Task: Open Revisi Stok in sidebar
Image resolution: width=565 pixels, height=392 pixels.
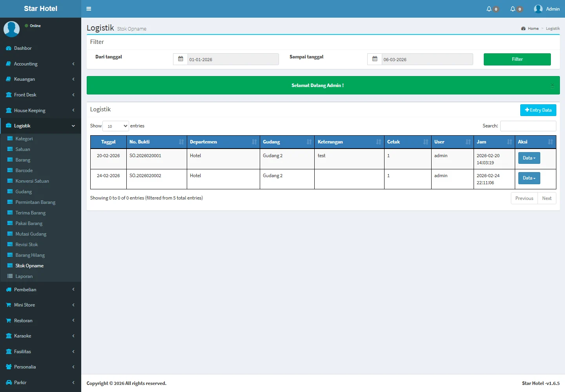Action: 27,245
